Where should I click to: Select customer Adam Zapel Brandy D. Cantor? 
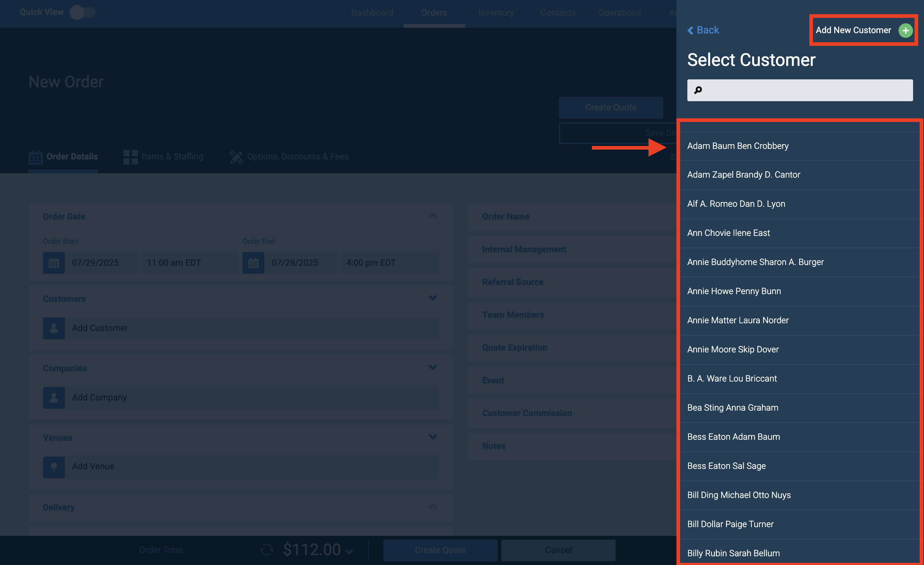(x=800, y=175)
